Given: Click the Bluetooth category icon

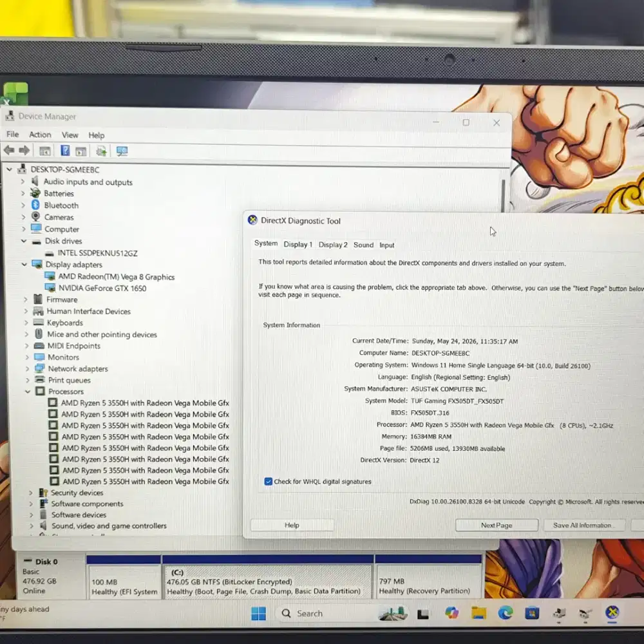Looking at the screenshot, I should [x=35, y=205].
